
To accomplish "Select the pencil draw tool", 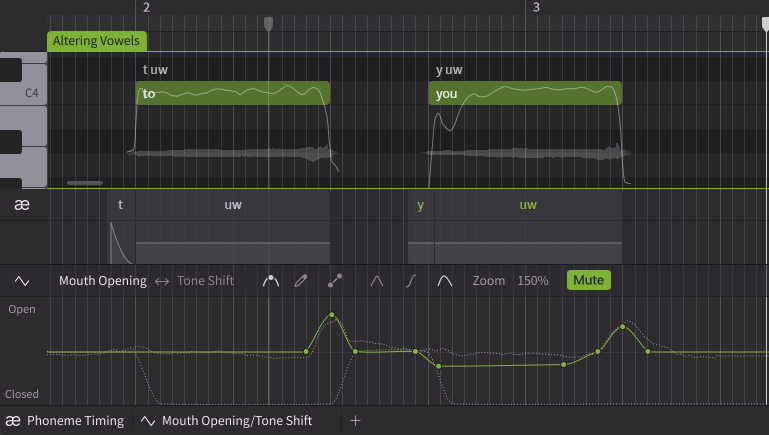I will (301, 281).
